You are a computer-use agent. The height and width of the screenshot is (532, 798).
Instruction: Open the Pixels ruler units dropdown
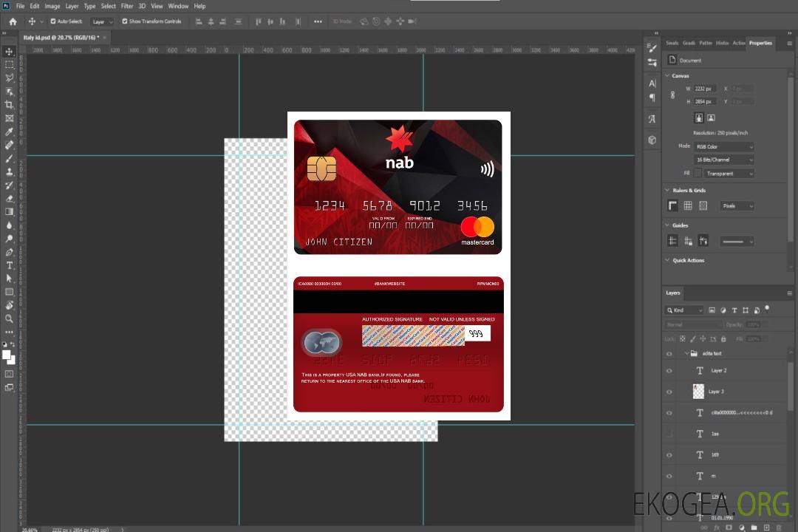[737, 205]
